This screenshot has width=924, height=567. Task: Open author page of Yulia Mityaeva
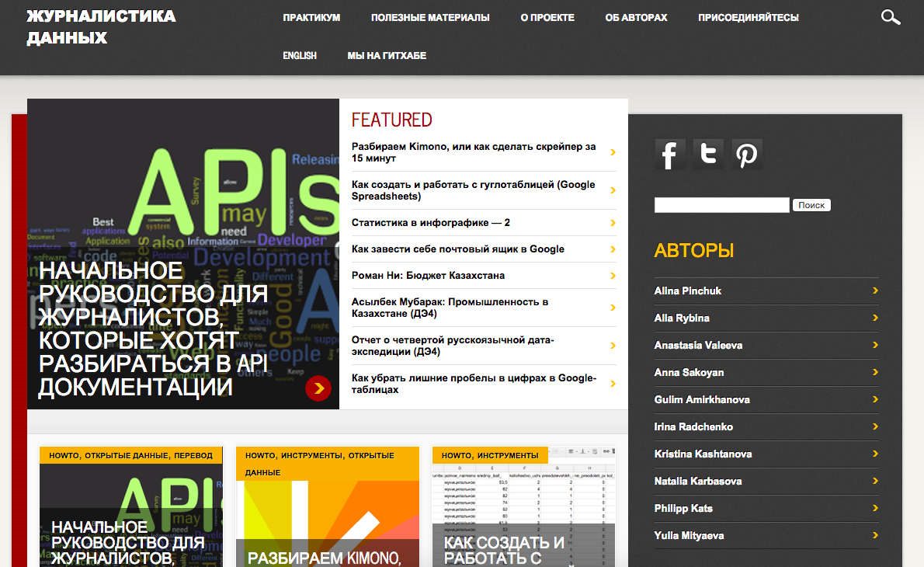689,535
